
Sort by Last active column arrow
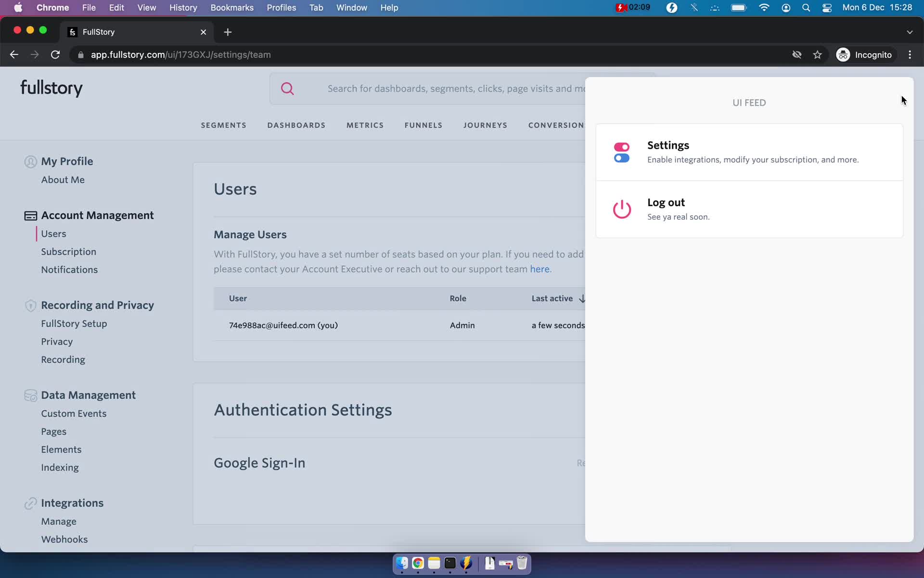[x=582, y=299]
